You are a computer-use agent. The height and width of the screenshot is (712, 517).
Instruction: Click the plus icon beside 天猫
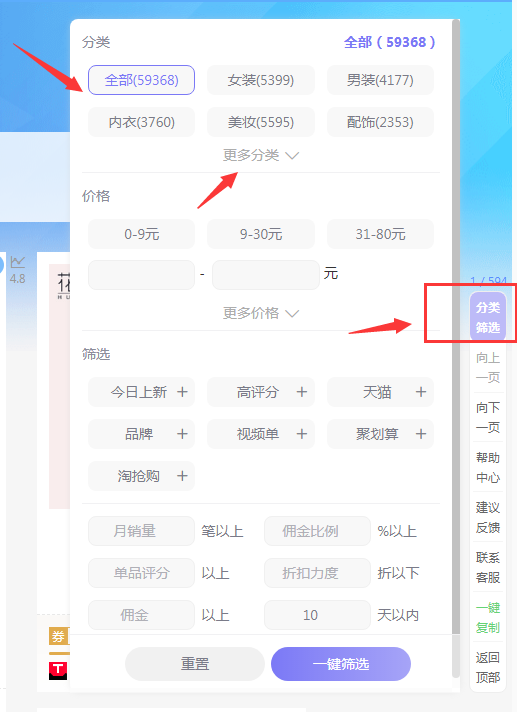[x=421, y=392]
